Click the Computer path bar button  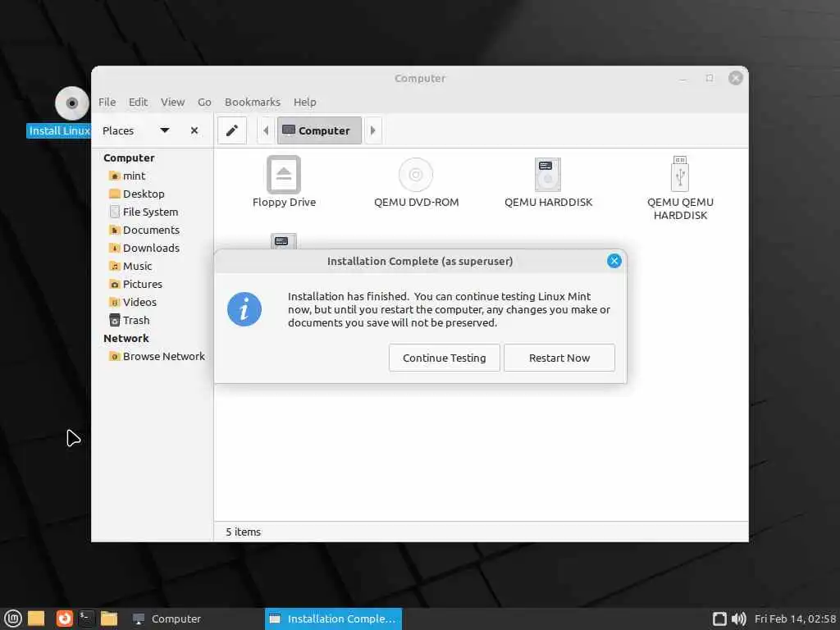pyautogui.click(x=319, y=130)
